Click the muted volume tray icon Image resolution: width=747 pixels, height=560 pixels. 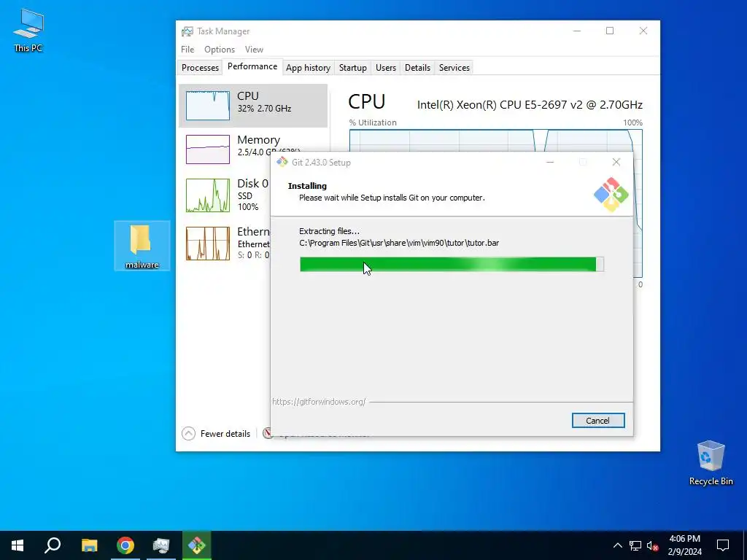click(653, 545)
